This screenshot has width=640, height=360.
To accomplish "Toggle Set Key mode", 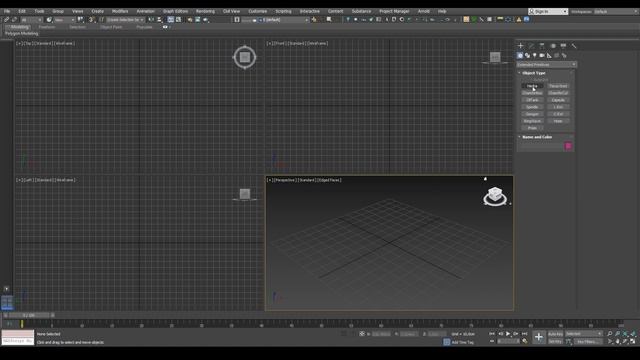I will coord(556,341).
